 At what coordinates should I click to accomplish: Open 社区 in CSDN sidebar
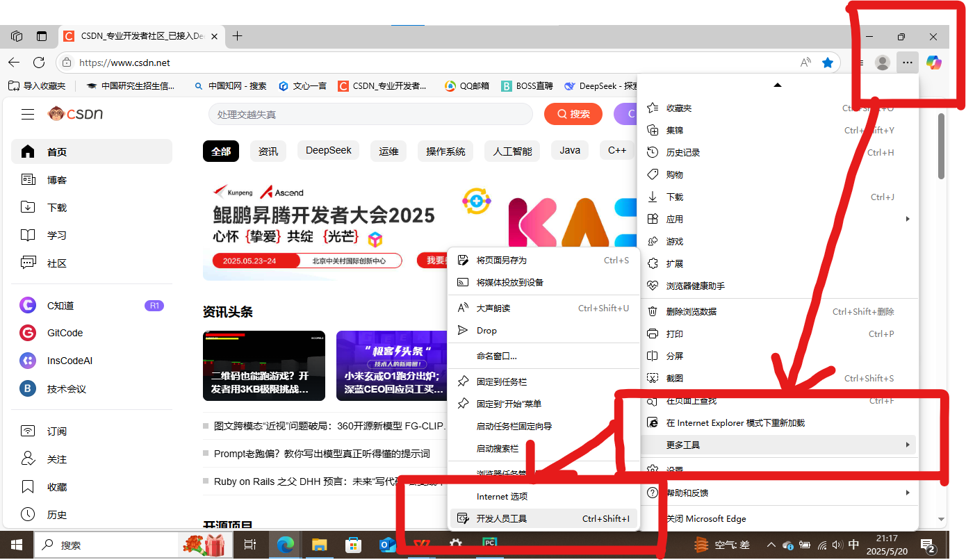pos(92,263)
